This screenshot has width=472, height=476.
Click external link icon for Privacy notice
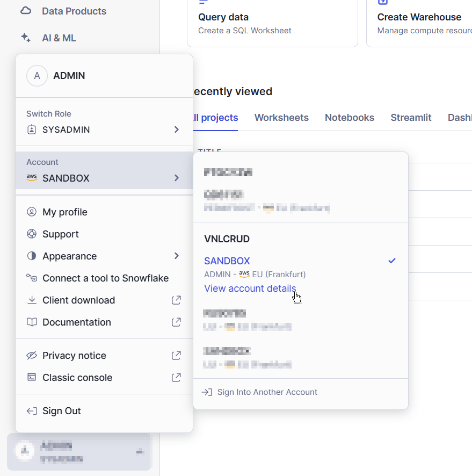click(x=176, y=355)
